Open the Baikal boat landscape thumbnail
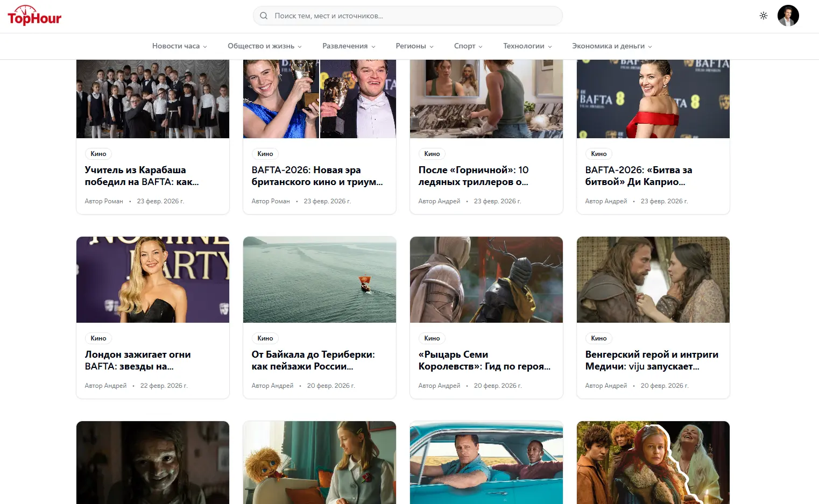Screen dimensions: 819x504 click(x=320, y=280)
